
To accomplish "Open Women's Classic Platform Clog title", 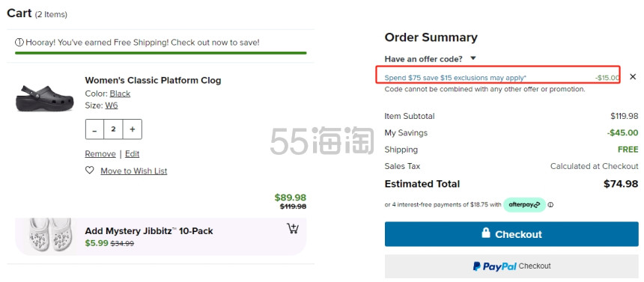I will [153, 80].
